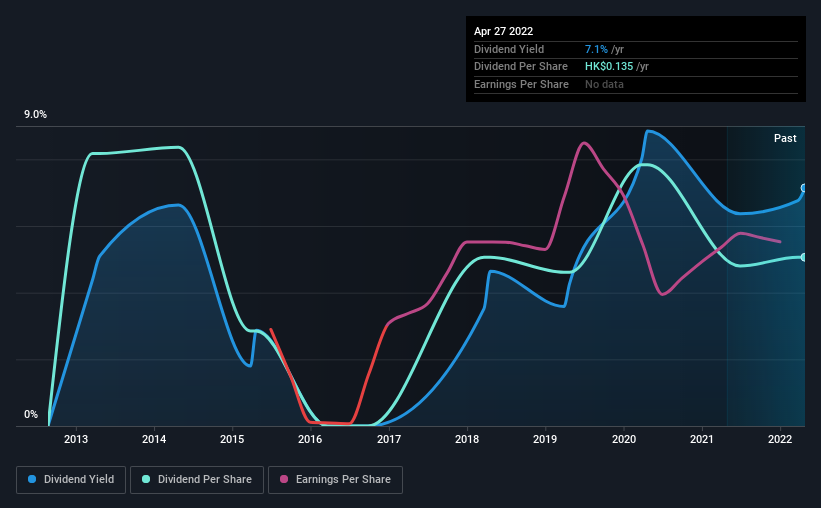This screenshot has width=821, height=508.
Task: Click the 2014 x-axis label
Action: [x=154, y=439]
